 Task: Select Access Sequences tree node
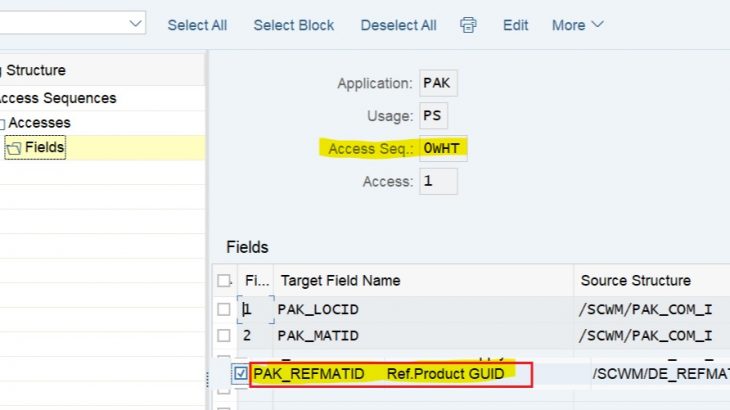coord(58,98)
